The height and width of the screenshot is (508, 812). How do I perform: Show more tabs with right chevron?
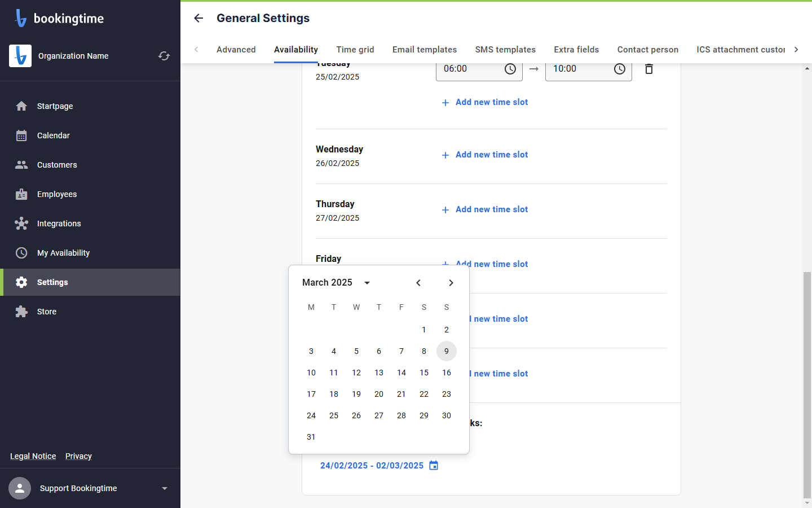796,50
